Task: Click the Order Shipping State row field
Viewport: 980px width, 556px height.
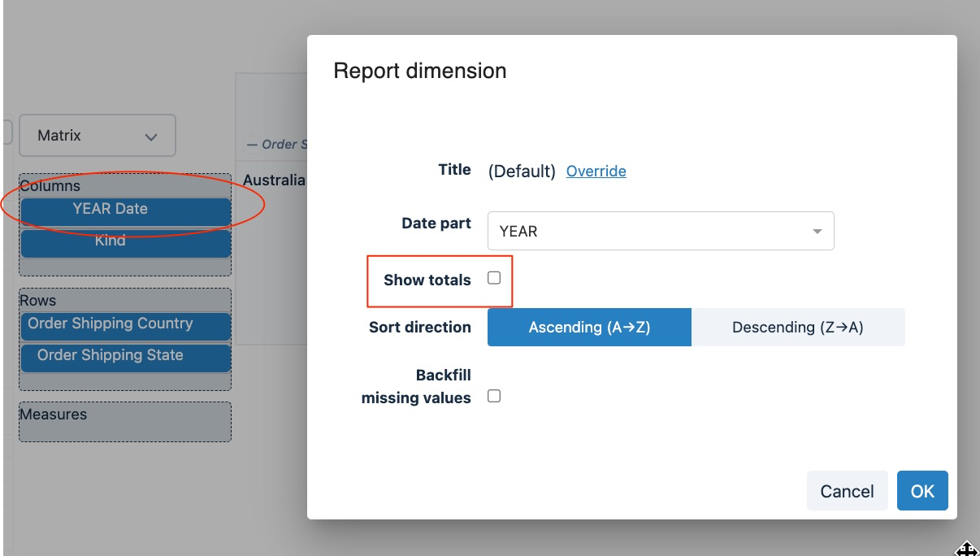Action: click(x=125, y=355)
